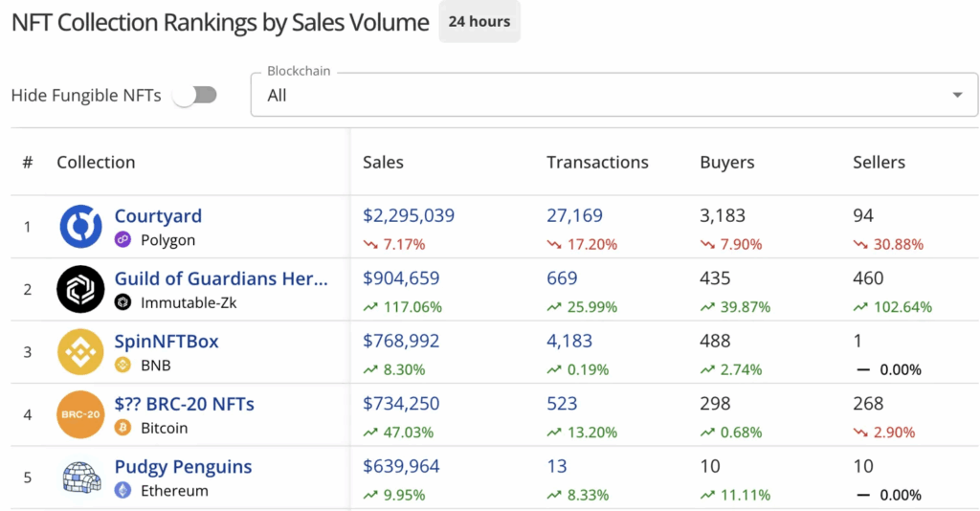Sort by the Sales column header
Screen dimensions: 980x511
383,163
